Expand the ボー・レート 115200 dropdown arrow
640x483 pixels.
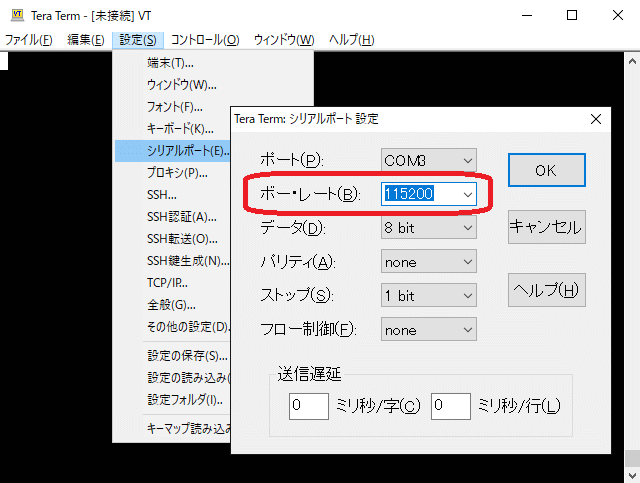[468, 195]
